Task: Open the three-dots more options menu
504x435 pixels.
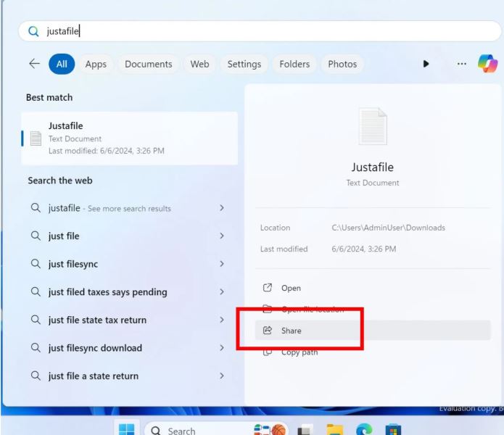Action: pyautogui.click(x=461, y=64)
